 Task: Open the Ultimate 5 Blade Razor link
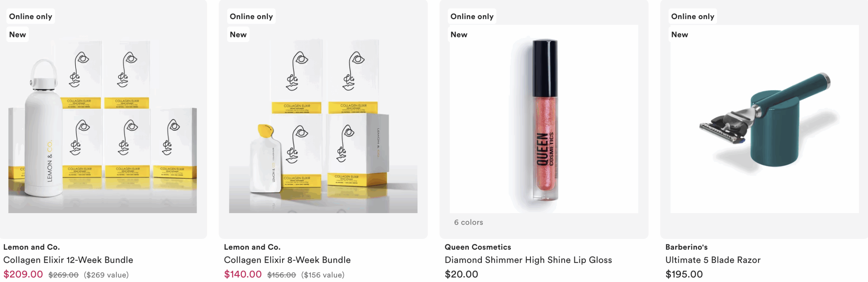pos(713,260)
